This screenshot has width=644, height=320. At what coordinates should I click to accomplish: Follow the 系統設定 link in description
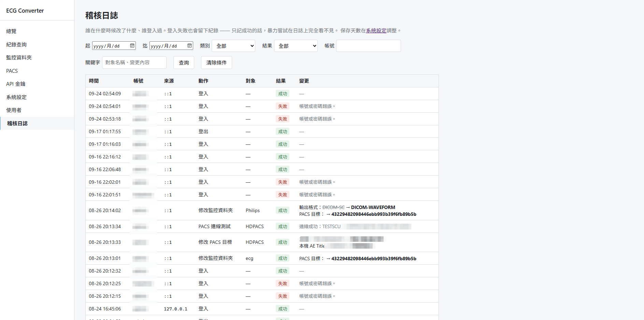(376, 31)
